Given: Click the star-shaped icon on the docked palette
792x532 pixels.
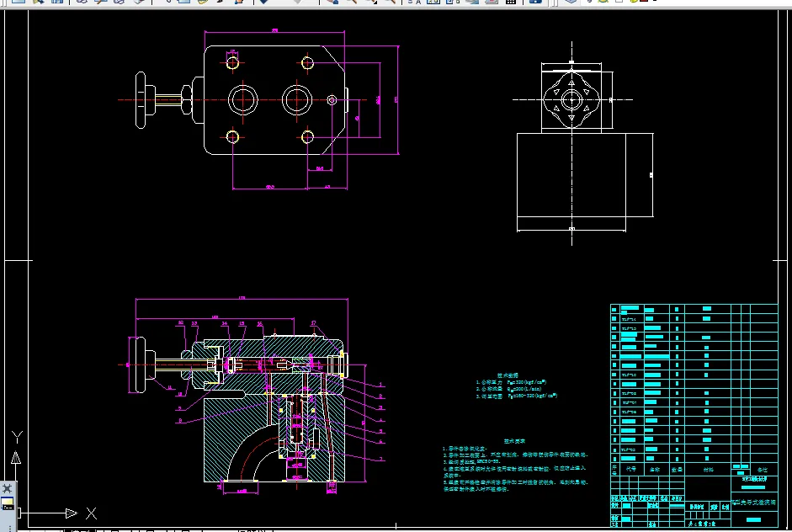Looking at the screenshot, I should pyautogui.click(x=7, y=488).
